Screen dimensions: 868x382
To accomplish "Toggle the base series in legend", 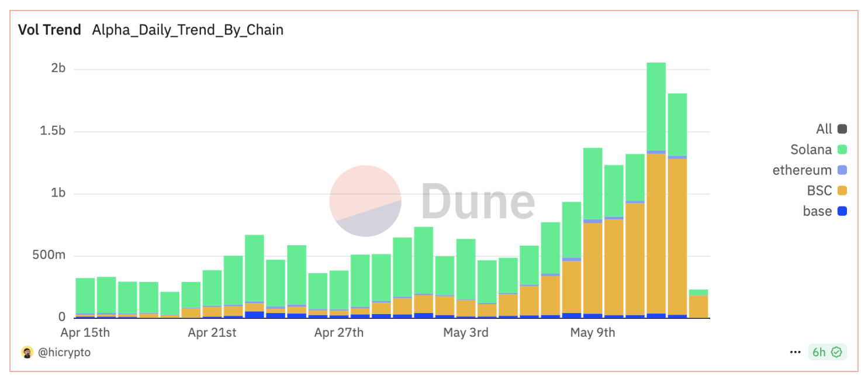I will coord(842,211).
